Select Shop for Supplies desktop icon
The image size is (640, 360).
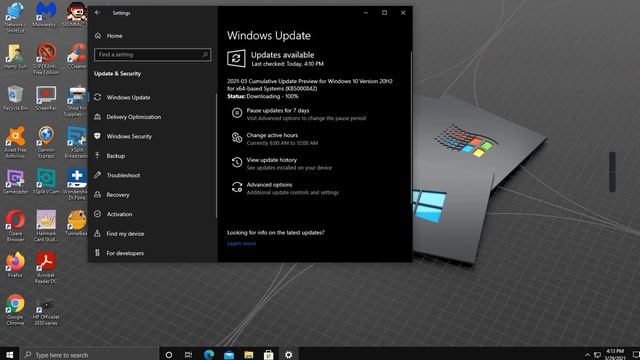click(77, 101)
